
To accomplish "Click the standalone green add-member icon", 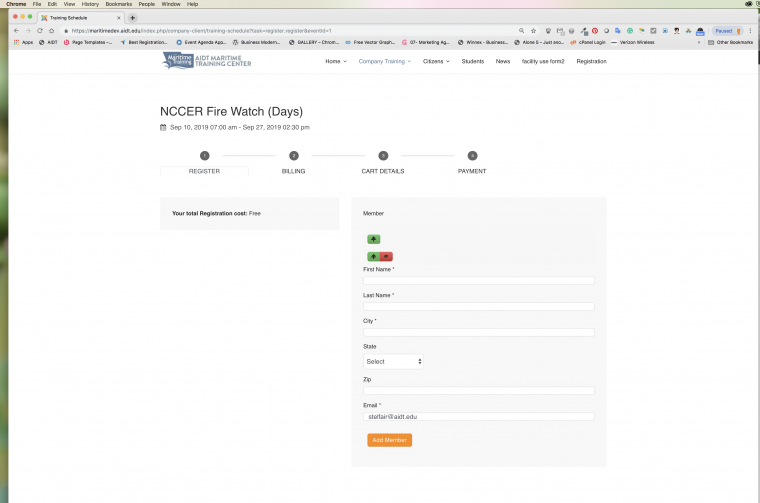I will (373, 239).
